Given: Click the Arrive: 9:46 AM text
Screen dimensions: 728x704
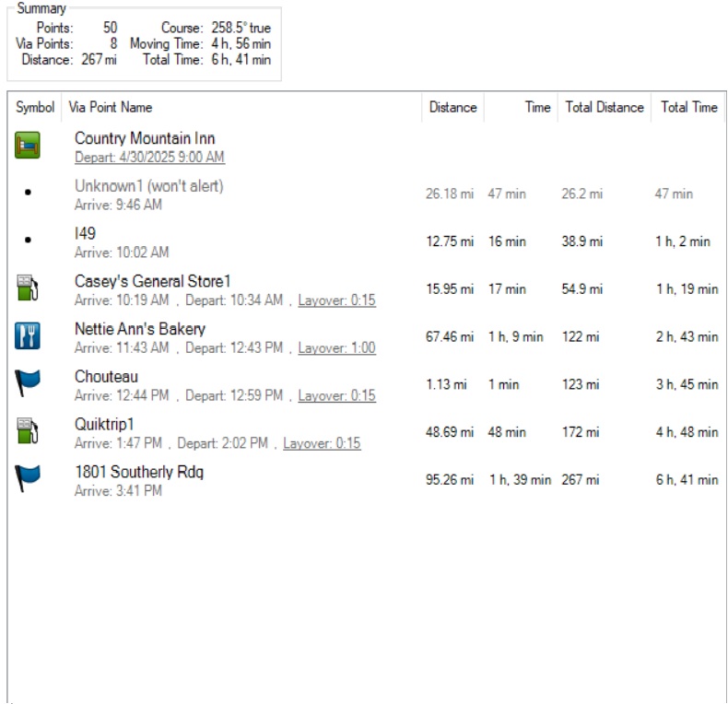Looking at the screenshot, I should click(118, 205).
